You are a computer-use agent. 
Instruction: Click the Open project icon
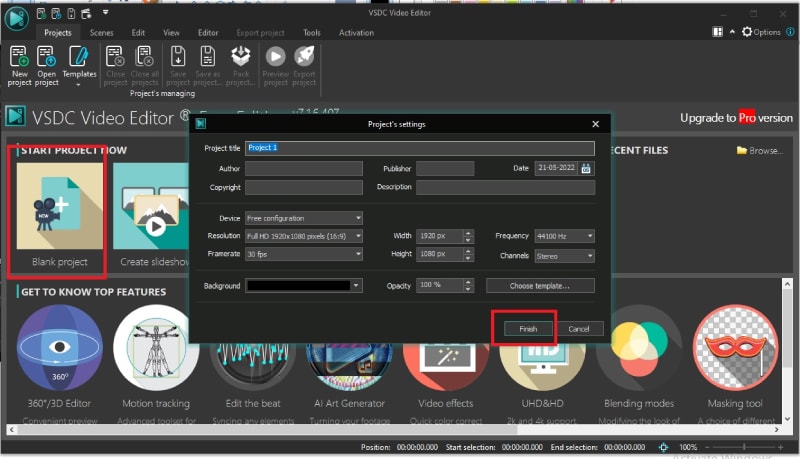click(x=46, y=57)
